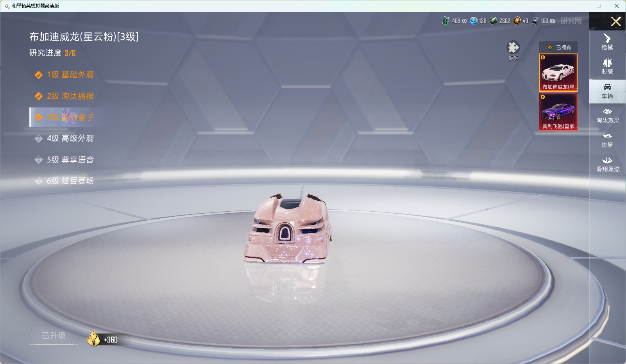Click the 研究进度 3/6 progress text
The image size is (626, 364).
(52, 53)
